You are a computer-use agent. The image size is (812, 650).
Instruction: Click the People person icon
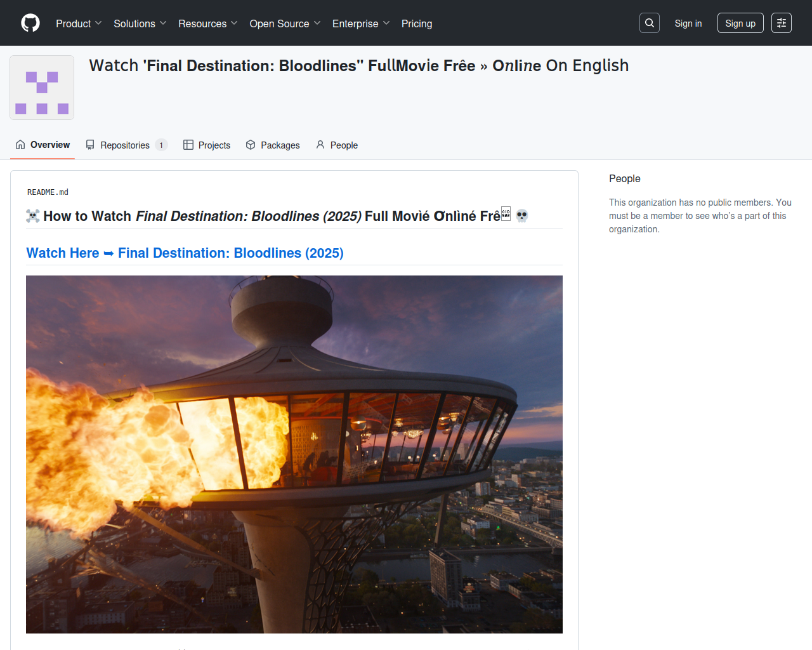[x=320, y=145]
